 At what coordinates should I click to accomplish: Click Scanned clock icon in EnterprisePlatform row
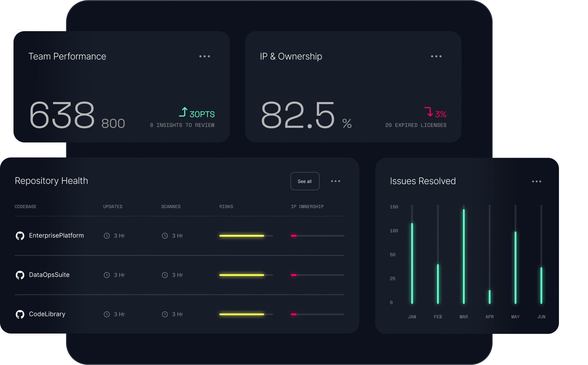pyautogui.click(x=165, y=236)
